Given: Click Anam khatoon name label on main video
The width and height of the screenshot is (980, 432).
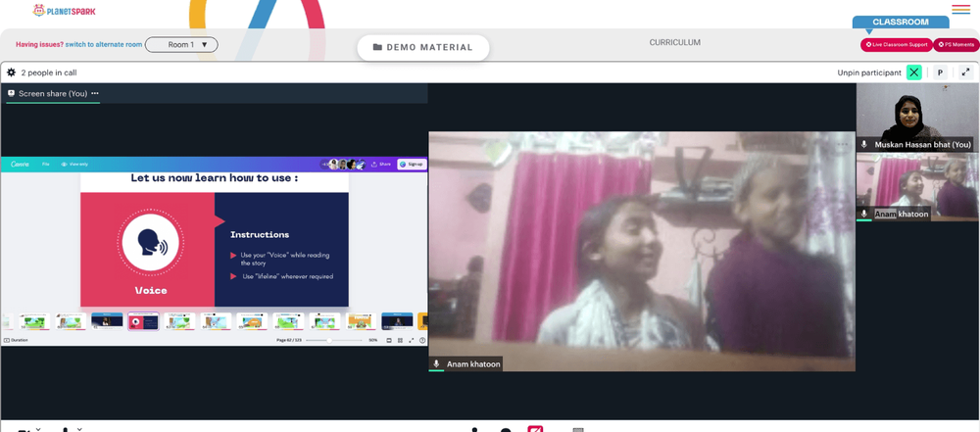Looking at the screenshot, I should tap(473, 363).
